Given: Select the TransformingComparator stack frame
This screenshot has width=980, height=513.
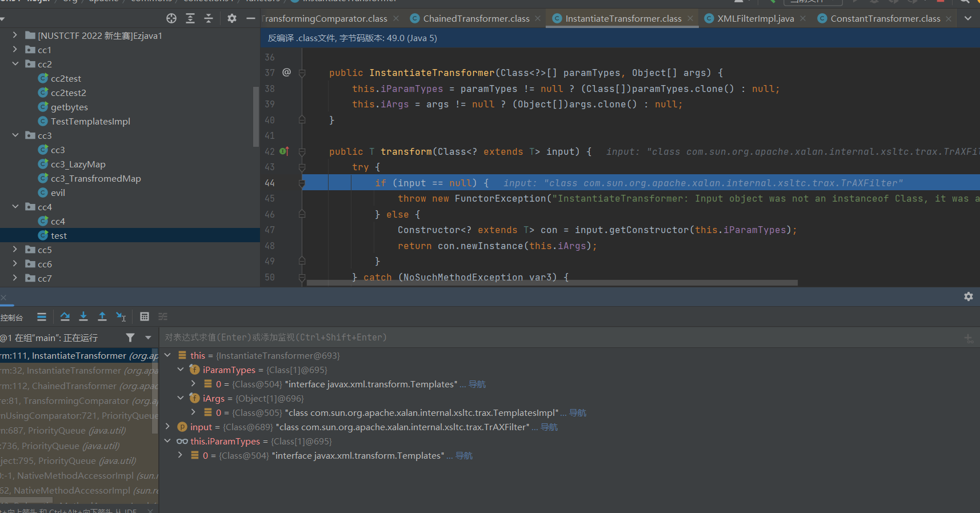Looking at the screenshot, I should (x=79, y=400).
